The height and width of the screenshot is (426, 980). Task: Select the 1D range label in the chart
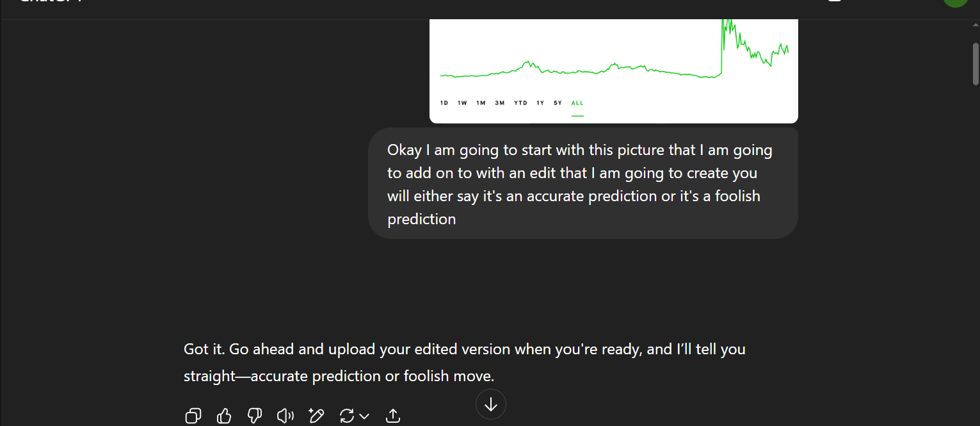point(444,103)
